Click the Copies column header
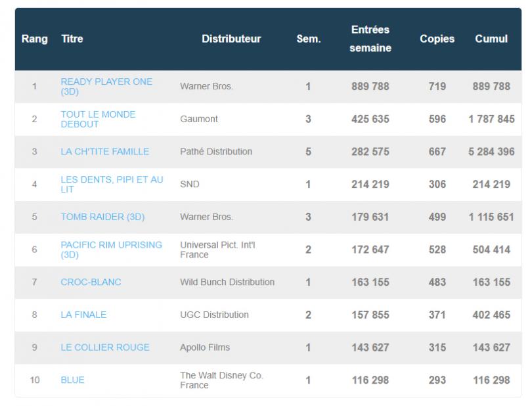The image size is (532, 406). (x=437, y=39)
